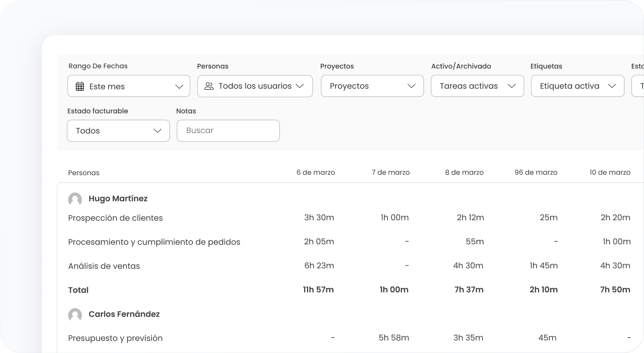The width and height of the screenshot is (644, 353).
Task: Select the Hugo Martínez name
Action: point(118,198)
